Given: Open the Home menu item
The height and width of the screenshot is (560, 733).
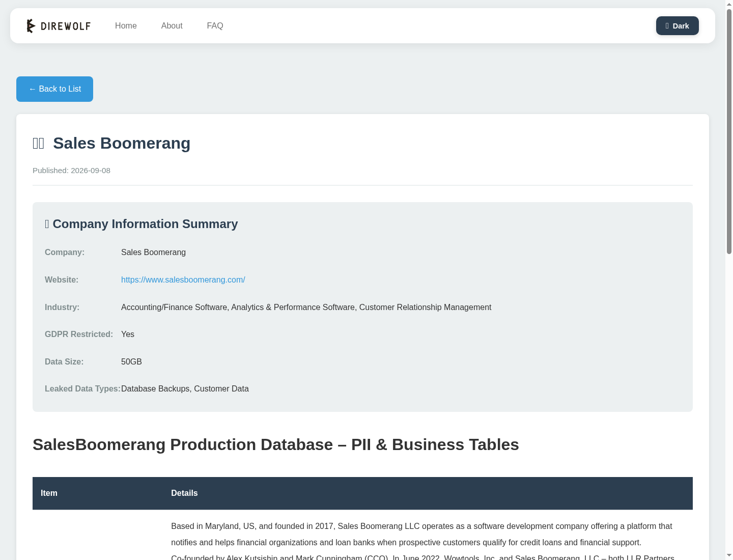Looking at the screenshot, I should (x=126, y=26).
